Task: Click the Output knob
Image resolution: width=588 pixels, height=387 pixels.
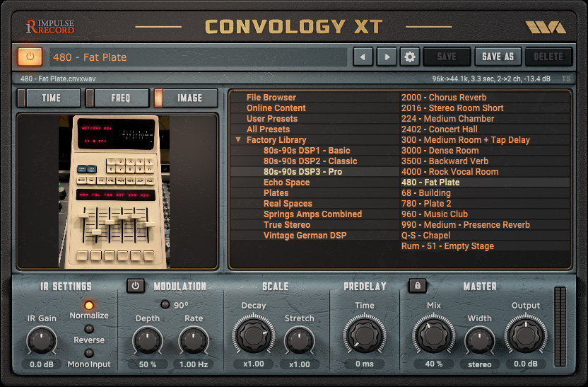Action: coord(525,335)
